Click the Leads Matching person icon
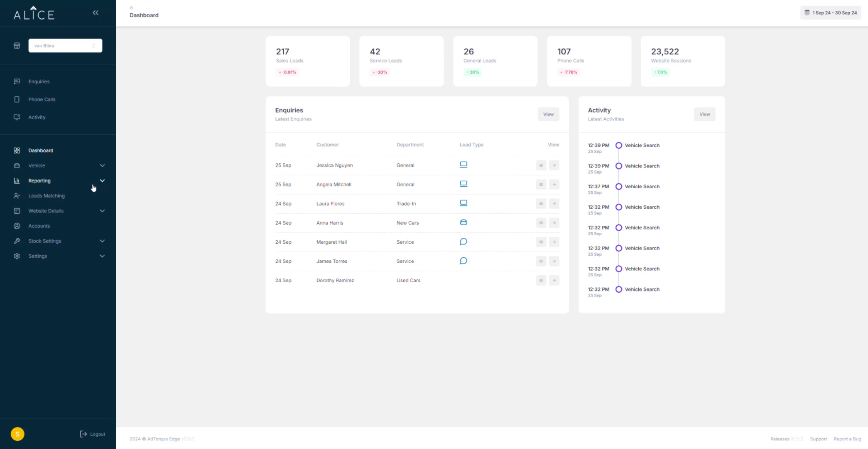Image resolution: width=868 pixels, height=449 pixels. pos(17,196)
